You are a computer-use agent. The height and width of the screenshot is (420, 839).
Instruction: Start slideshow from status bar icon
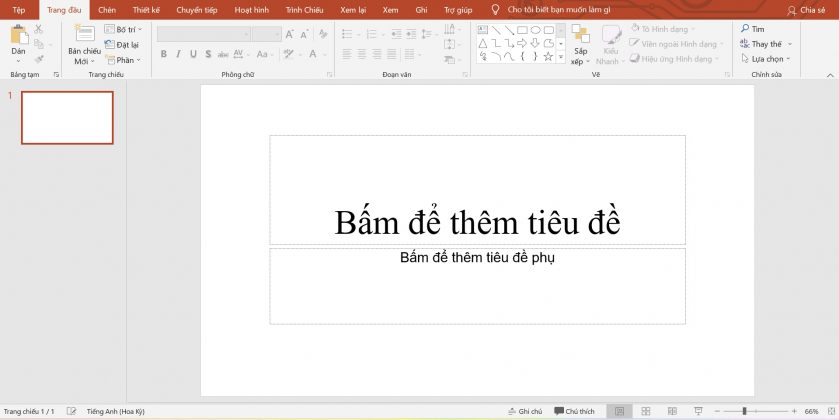point(696,411)
